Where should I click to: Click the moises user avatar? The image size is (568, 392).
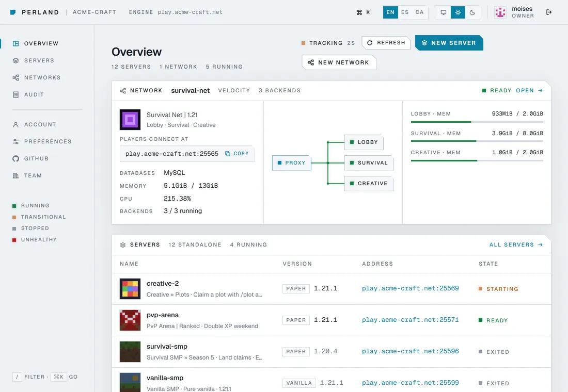pos(500,12)
